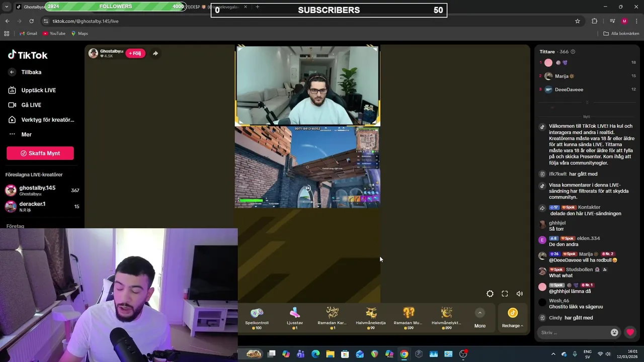Open the stream settings gear icon

point(490,294)
